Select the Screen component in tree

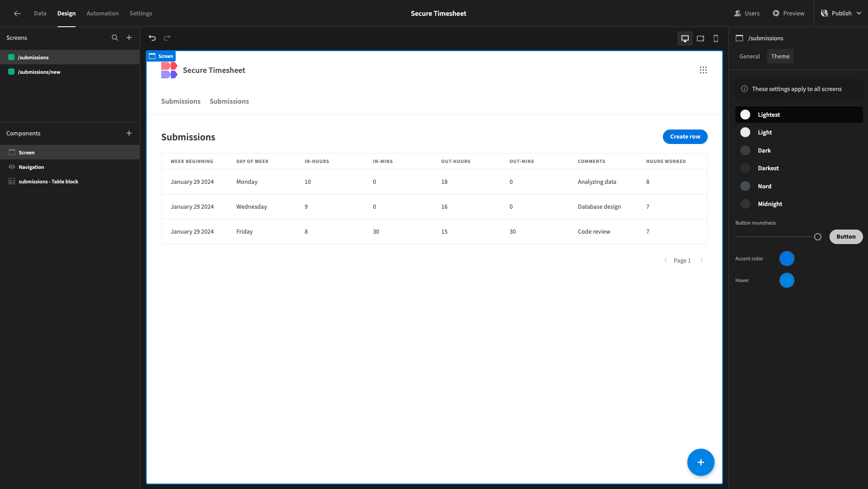coord(70,152)
